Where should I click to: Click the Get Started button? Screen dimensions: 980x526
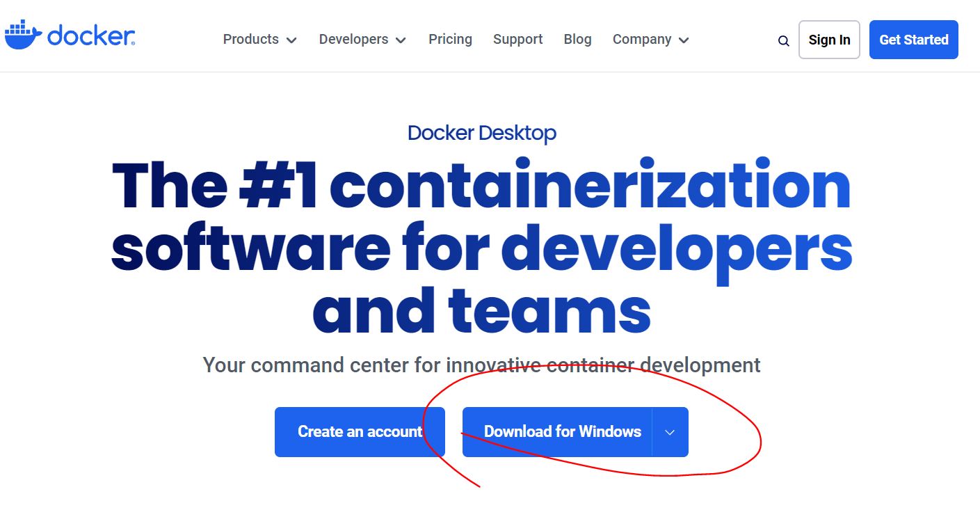tap(913, 40)
